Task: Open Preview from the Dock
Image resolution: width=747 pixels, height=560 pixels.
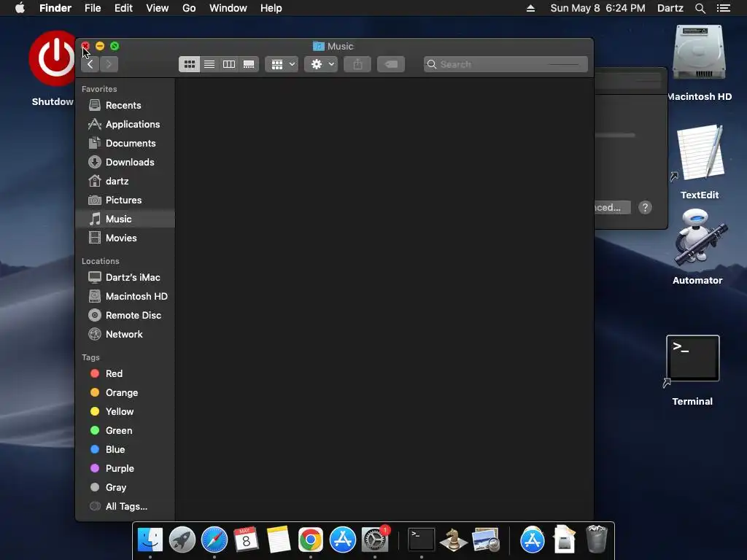Action: [x=485, y=540]
